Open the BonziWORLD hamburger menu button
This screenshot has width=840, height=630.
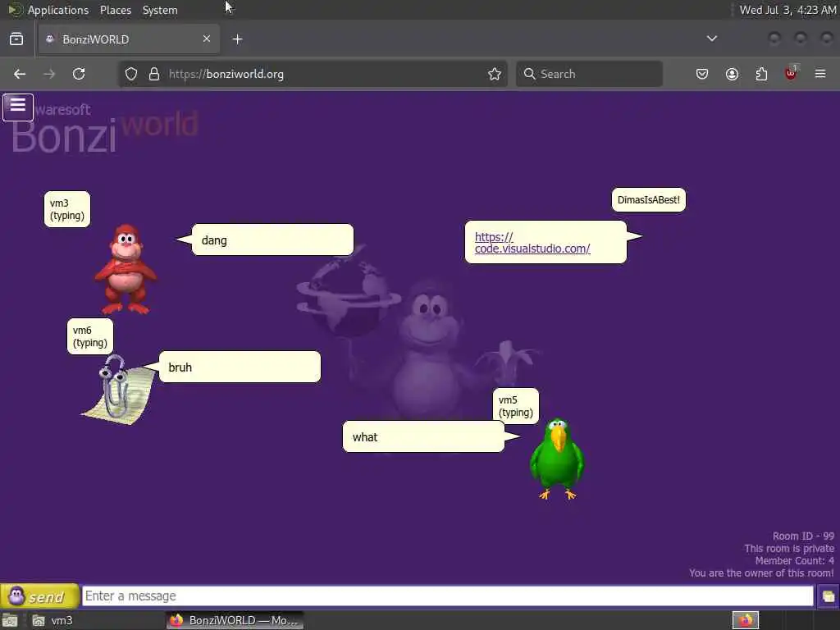(x=18, y=107)
